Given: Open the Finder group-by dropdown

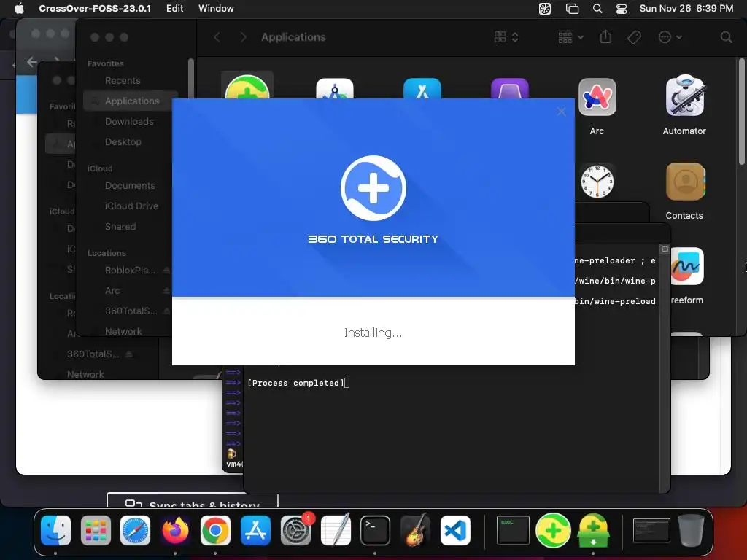Looking at the screenshot, I should [570, 37].
